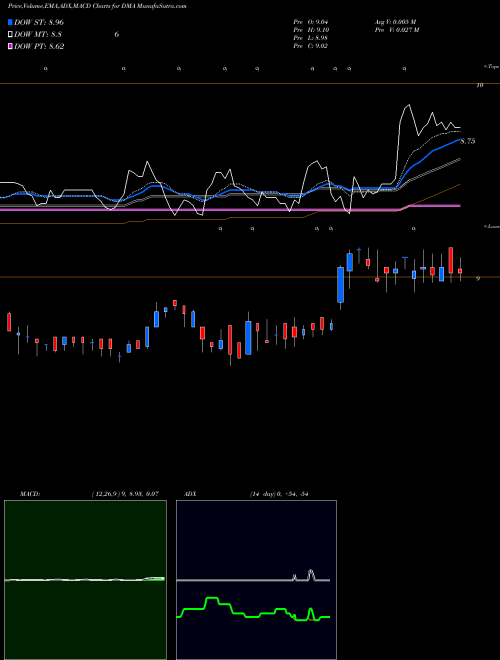Click the chart title mentioning MunafaSutra.com

pyautogui.click(x=97, y=6)
